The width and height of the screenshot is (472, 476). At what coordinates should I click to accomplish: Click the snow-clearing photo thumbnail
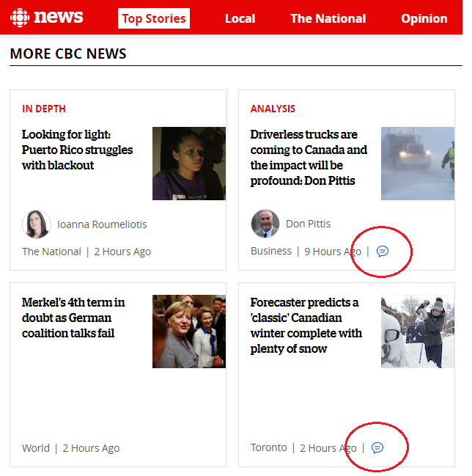[x=418, y=332]
